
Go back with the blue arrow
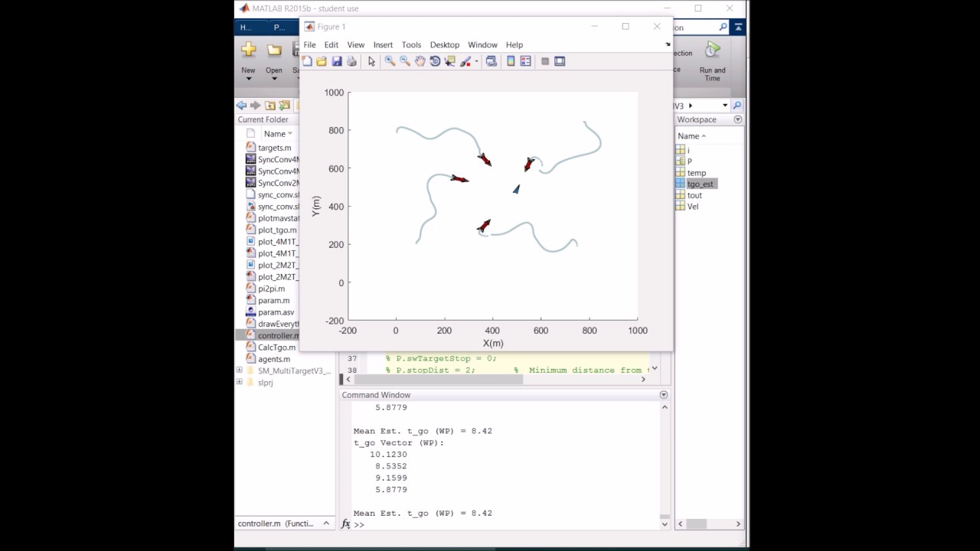(241, 106)
